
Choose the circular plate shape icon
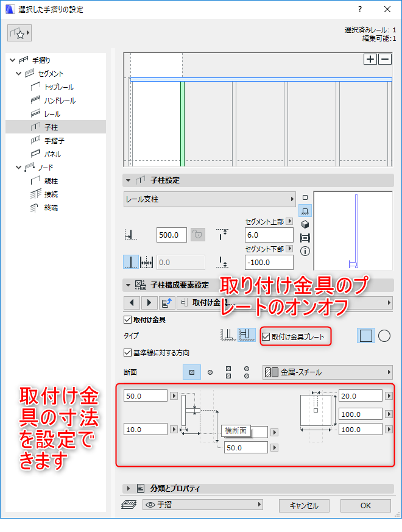coord(384,336)
